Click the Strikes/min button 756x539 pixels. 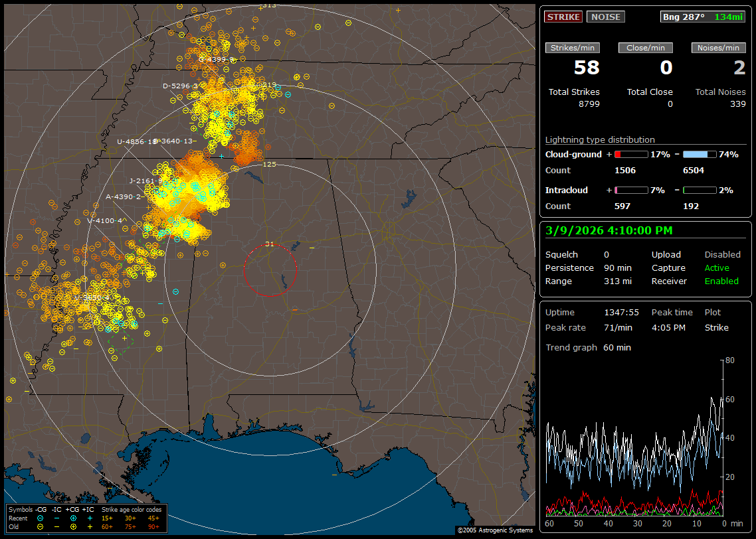click(x=573, y=48)
